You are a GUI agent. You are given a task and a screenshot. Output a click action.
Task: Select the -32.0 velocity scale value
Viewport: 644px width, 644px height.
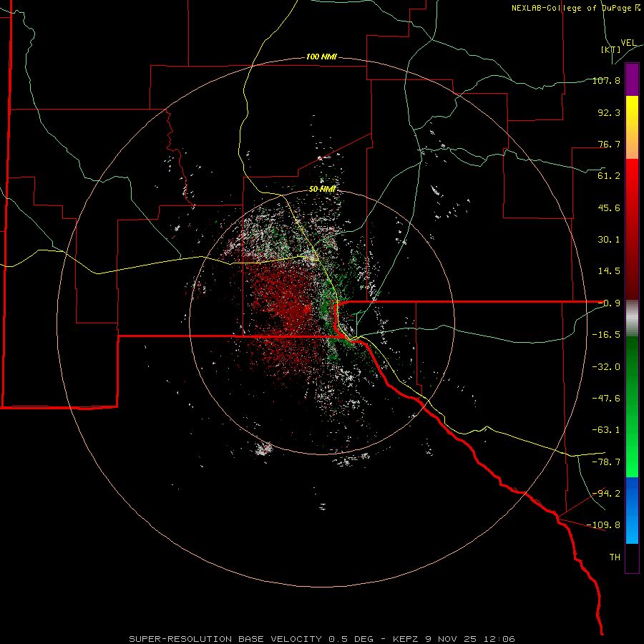pyautogui.click(x=606, y=367)
